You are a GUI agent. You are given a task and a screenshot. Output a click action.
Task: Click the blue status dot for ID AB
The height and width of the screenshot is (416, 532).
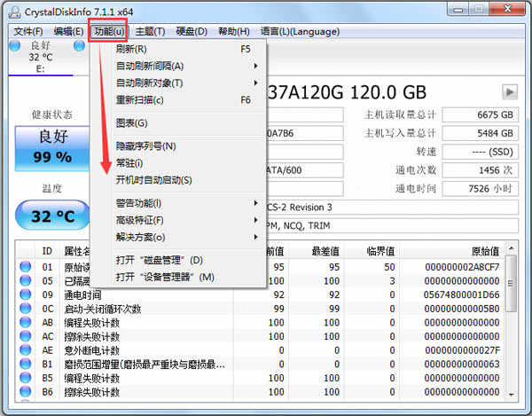(26, 322)
